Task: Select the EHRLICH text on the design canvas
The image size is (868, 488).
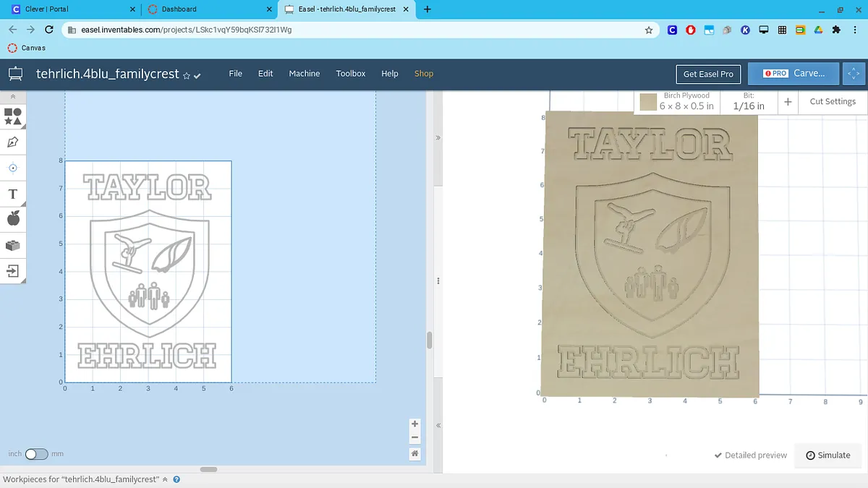Action: pos(147,356)
